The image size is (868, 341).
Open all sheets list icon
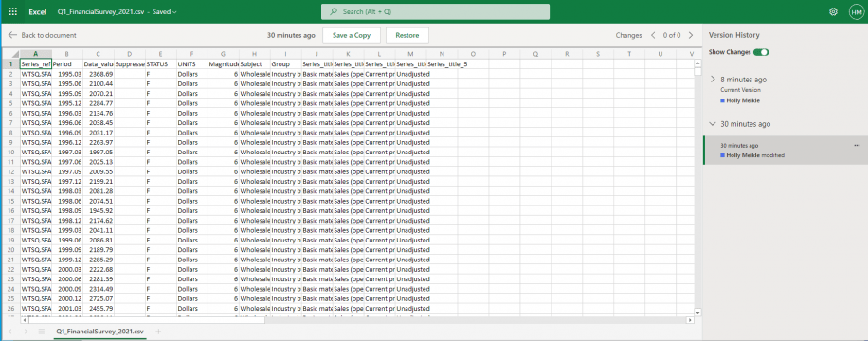41,331
